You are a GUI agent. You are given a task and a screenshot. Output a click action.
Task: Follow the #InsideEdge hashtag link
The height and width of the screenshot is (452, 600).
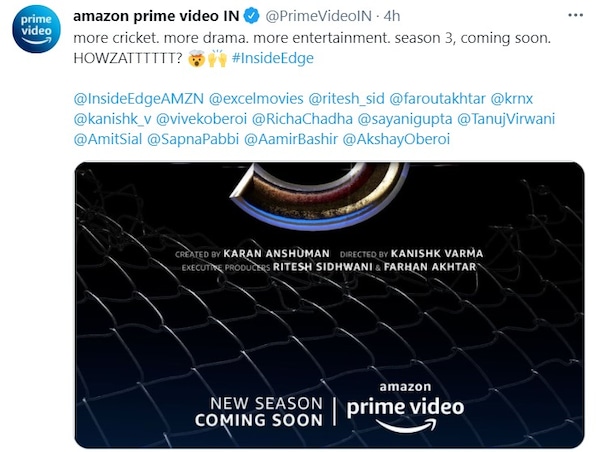(272, 58)
